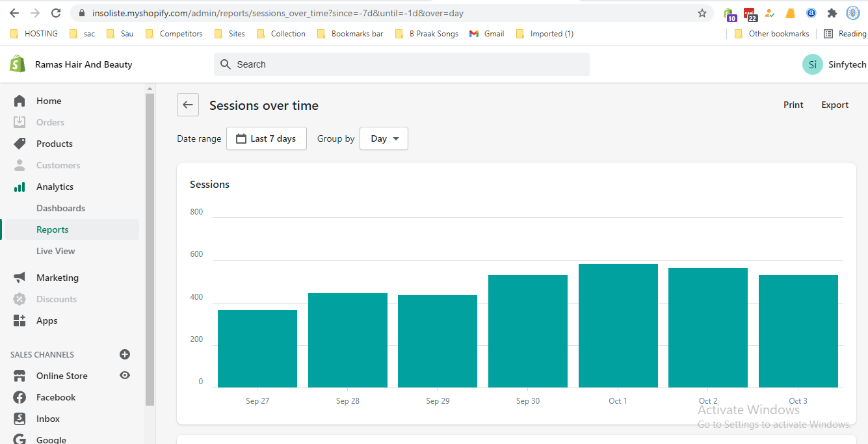Click the Discounts badge icon
The image size is (868, 444).
coord(20,299)
